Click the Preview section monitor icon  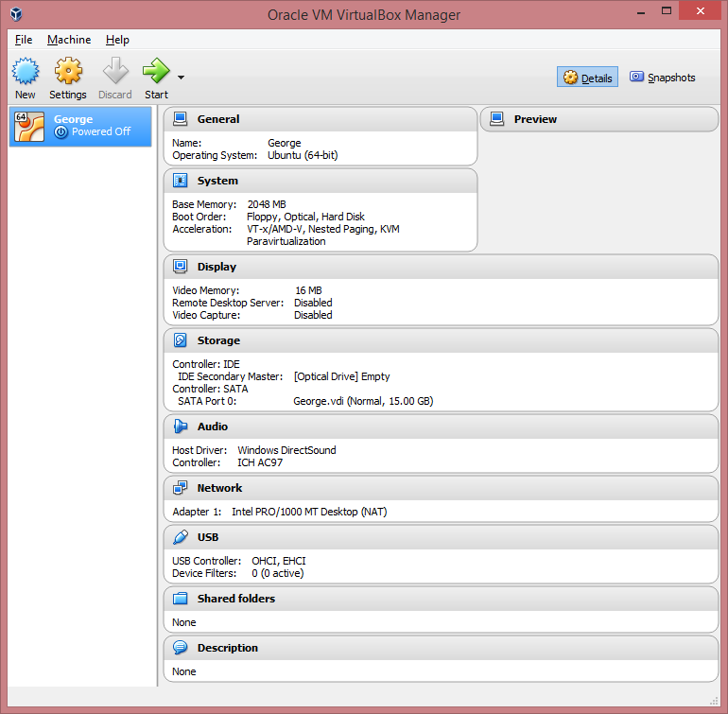tap(496, 119)
